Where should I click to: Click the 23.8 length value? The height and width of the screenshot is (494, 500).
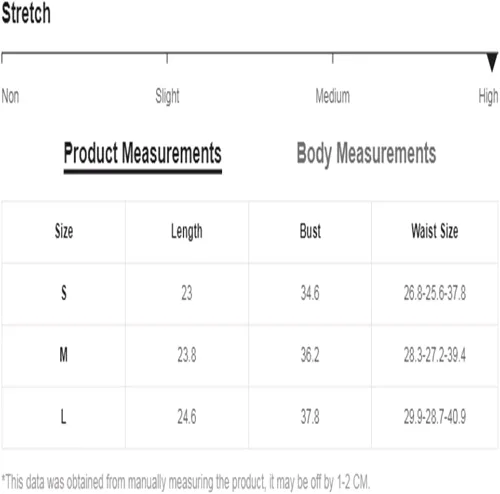coord(187,355)
